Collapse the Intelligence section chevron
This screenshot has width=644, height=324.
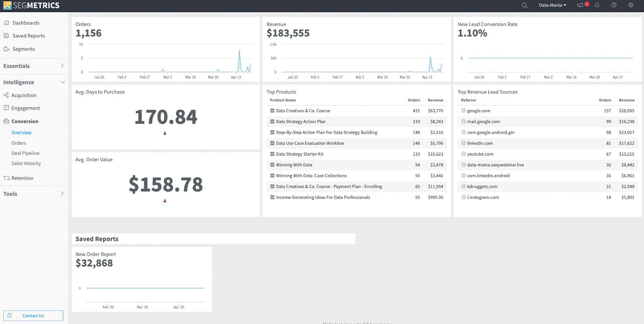62,82
